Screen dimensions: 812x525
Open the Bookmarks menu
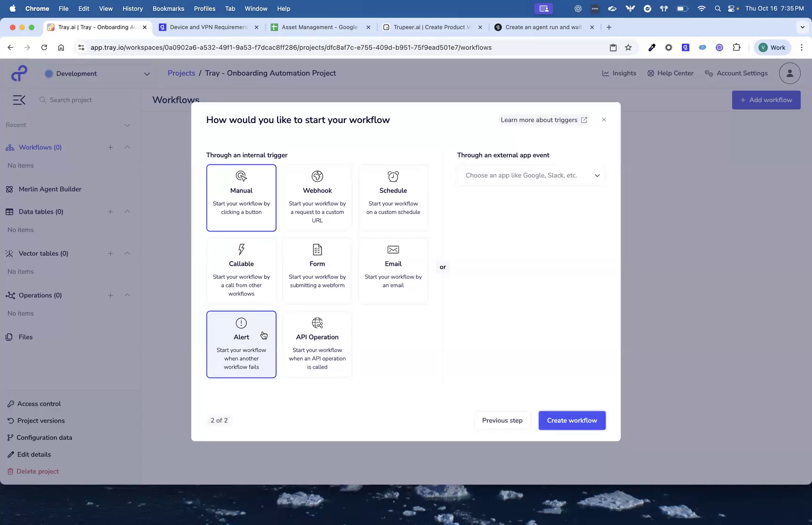pos(168,8)
